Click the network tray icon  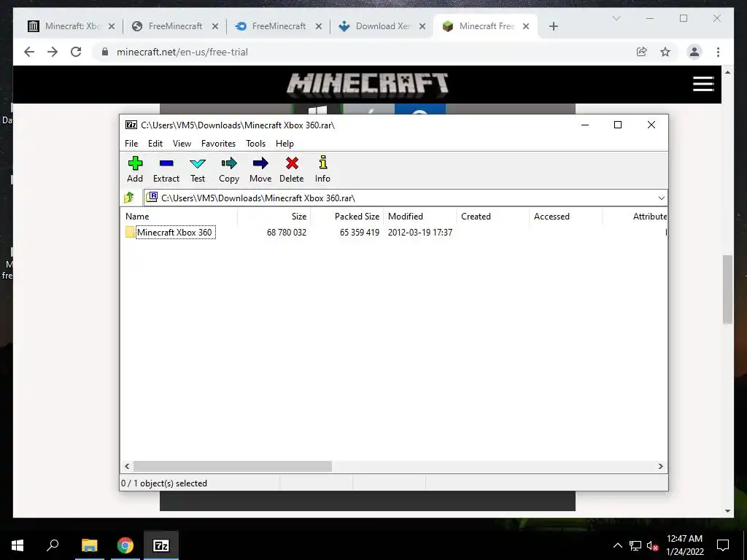tap(635, 545)
